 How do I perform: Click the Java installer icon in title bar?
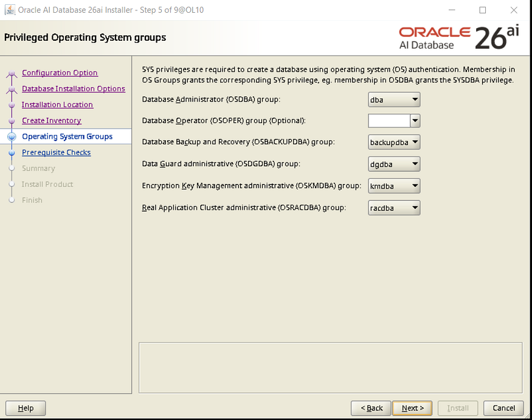click(x=10, y=10)
